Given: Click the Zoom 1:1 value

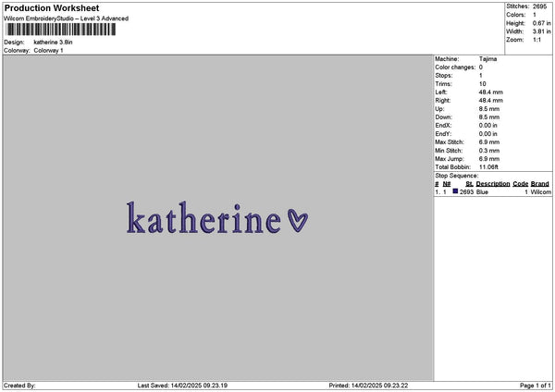Looking at the screenshot, I should (x=536, y=40).
